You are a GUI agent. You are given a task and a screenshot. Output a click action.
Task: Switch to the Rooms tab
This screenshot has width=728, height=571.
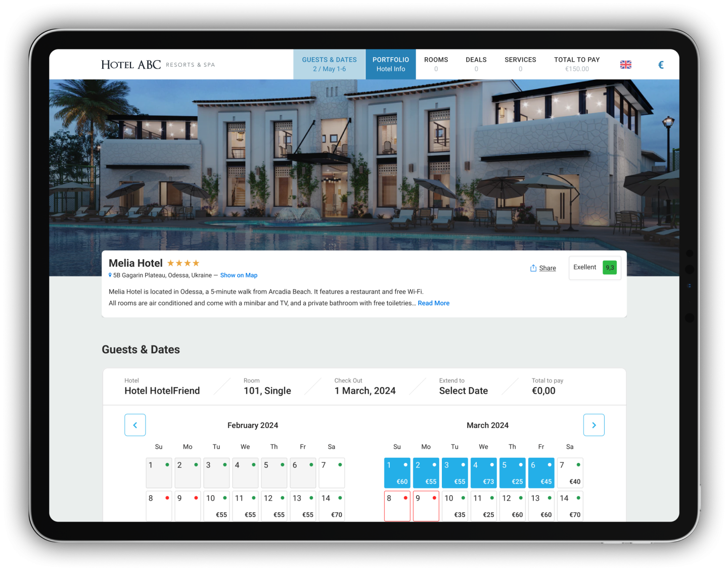pos(436,64)
